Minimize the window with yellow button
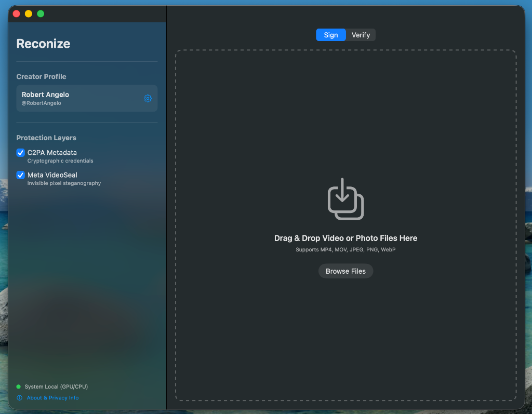This screenshot has height=414, width=532. click(x=29, y=14)
